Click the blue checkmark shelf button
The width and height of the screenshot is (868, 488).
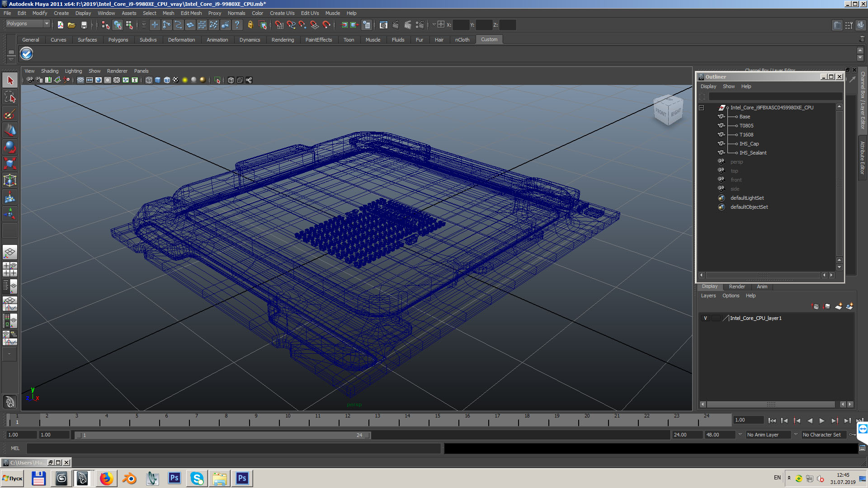point(27,54)
